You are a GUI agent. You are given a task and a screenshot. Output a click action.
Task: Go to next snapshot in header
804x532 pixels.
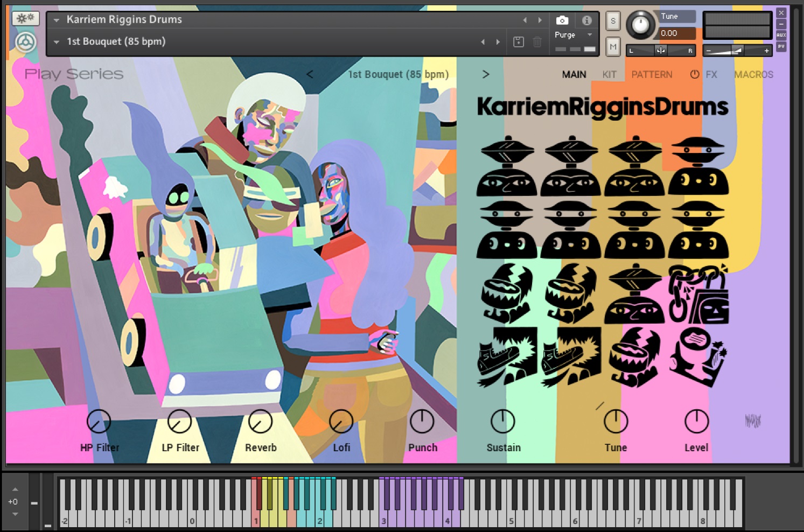click(x=498, y=41)
